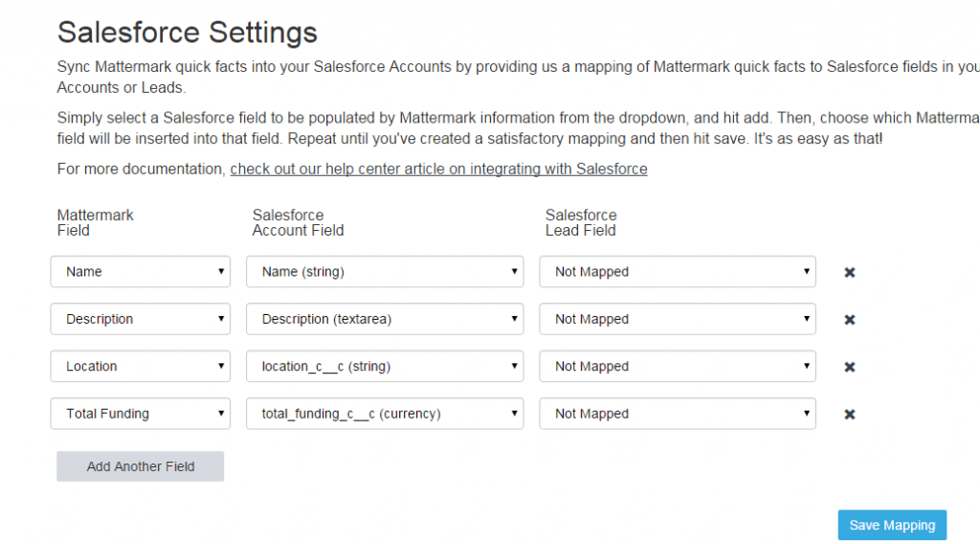Expand the total_funding_c__c (currency) dropdown
The height and width of the screenshot is (544, 980).
click(385, 414)
